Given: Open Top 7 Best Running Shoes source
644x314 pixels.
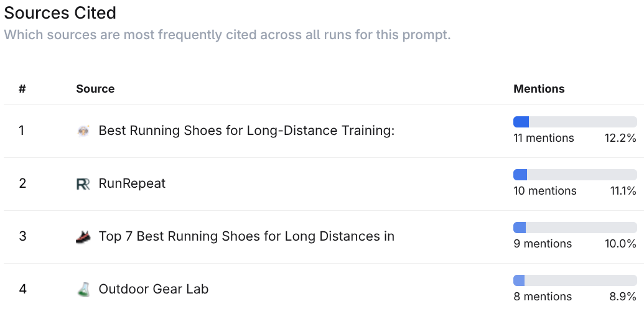Looking at the screenshot, I should 246,236.
